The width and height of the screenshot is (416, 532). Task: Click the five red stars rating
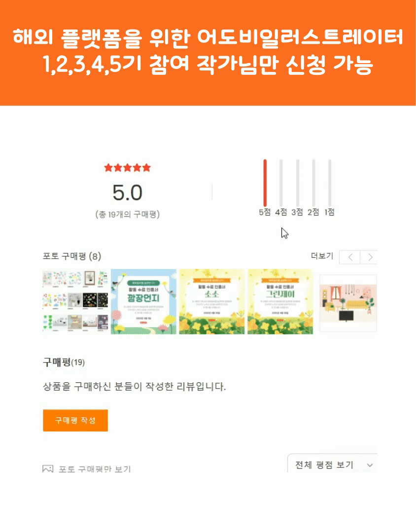coord(127,167)
